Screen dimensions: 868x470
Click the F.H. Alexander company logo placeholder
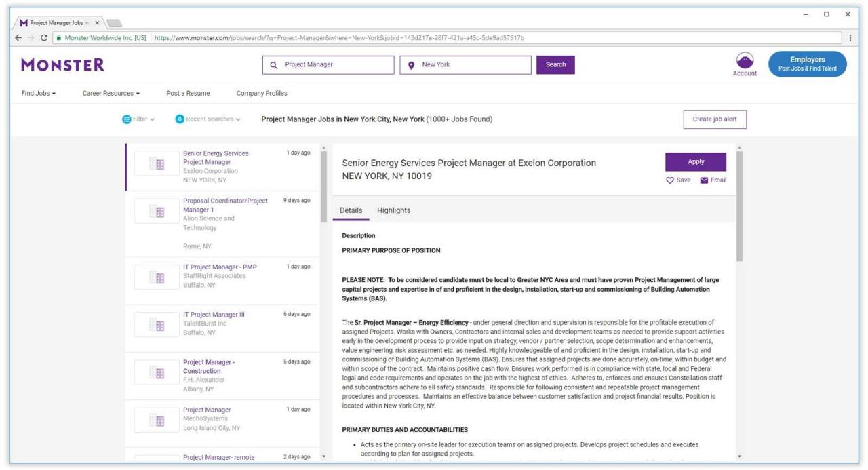tap(156, 372)
